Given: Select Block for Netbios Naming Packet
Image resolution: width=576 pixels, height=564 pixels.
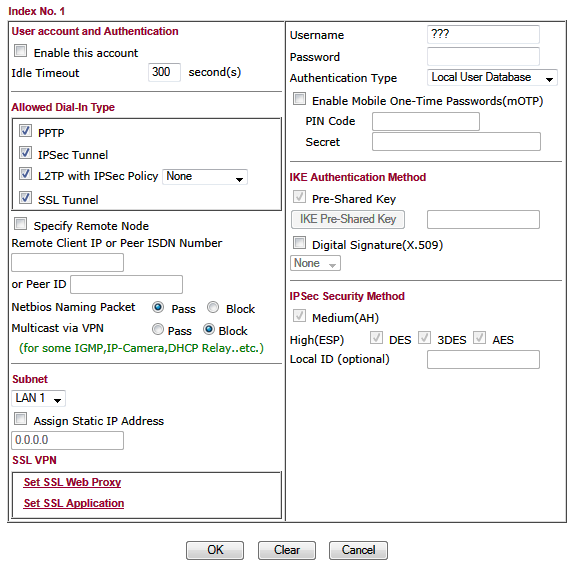Looking at the screenshot, I should point(213,307).
